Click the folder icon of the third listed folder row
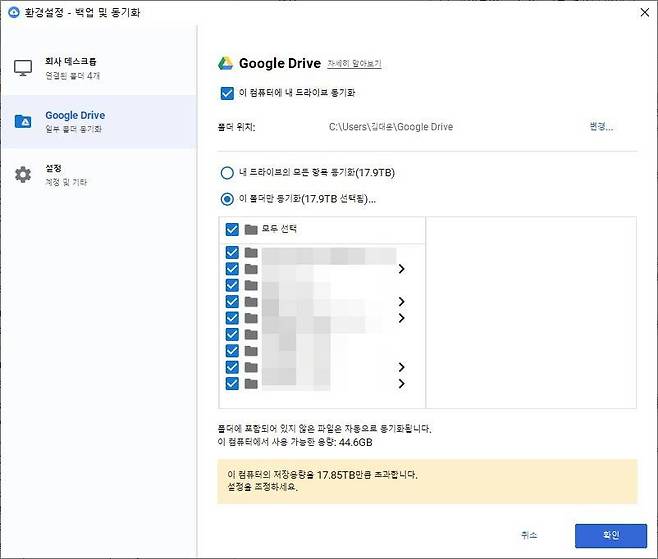The height and width of the screenshot is (559, 658). click(251, 285)
